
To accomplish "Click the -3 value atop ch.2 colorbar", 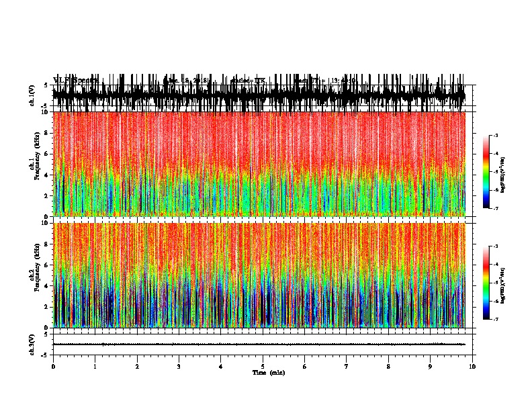I will tap(495, 246).
